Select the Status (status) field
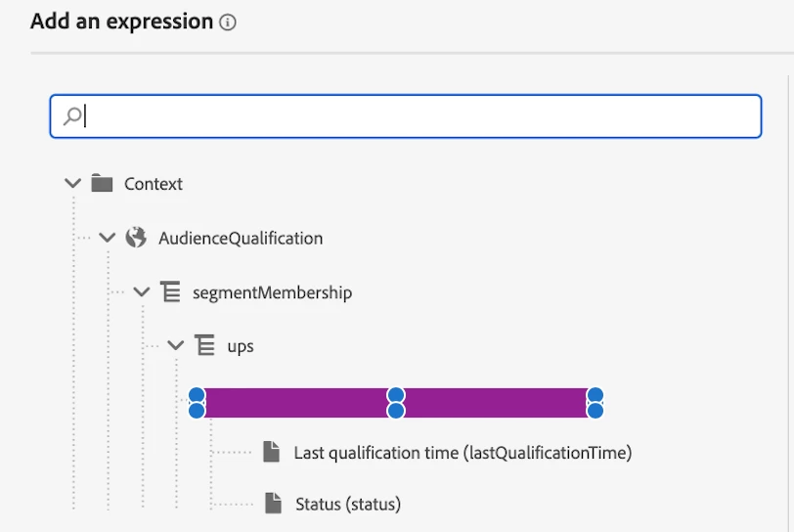Image resolution: width=794 pixels, height=532 pixels. [348, 505]
